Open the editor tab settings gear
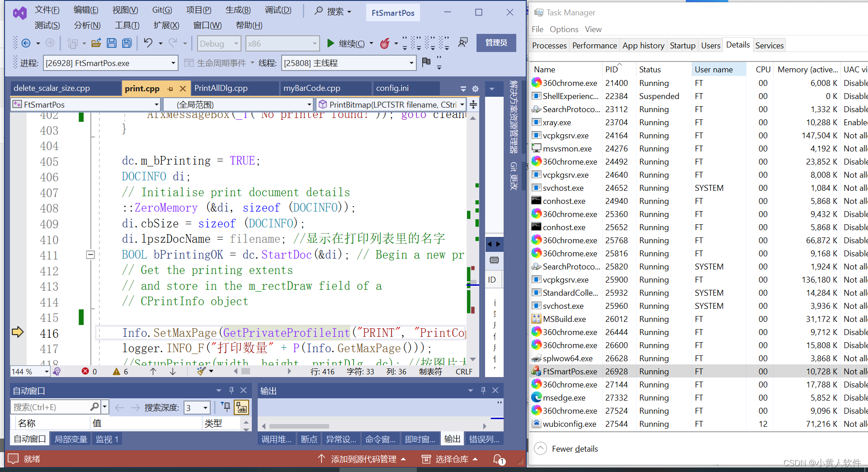Viewport: 868px width, 472px height. click(x=475, y=89)
